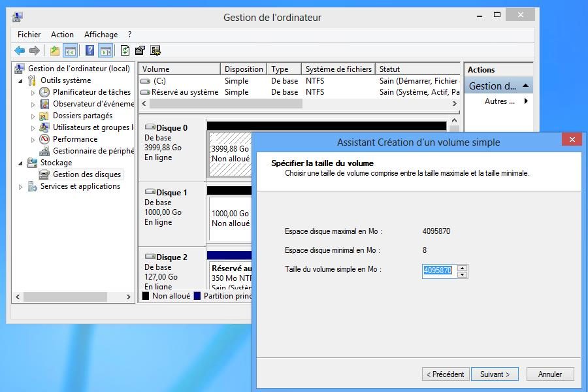This screenshot has width=588, height=392.
Task: Toggle the Show/Hide console tree icon
Action: coord(71,51)
